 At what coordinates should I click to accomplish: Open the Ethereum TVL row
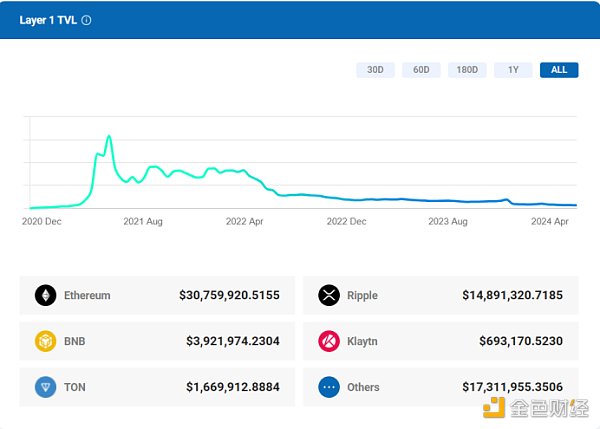coord(158,295)
